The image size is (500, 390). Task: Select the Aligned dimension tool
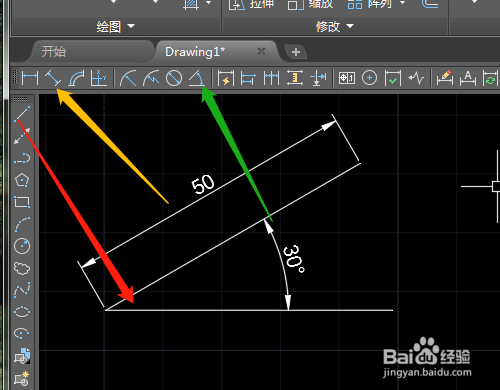tap(53, 78)
